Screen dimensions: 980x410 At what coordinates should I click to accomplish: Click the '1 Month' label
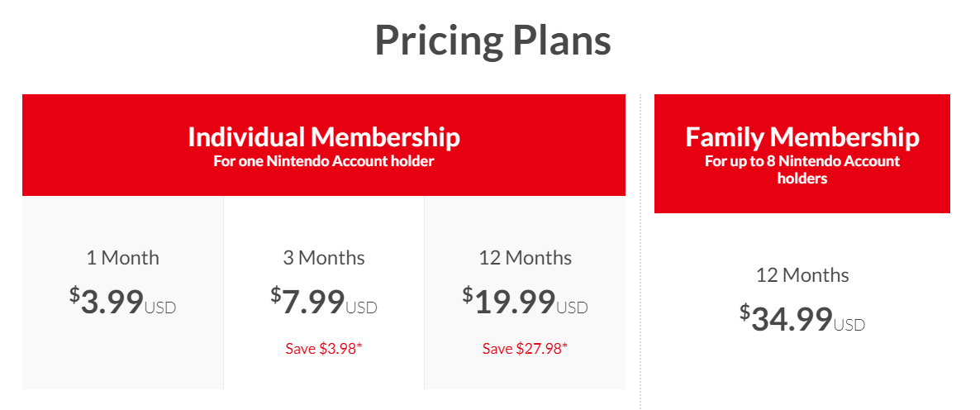click(123, 258)
